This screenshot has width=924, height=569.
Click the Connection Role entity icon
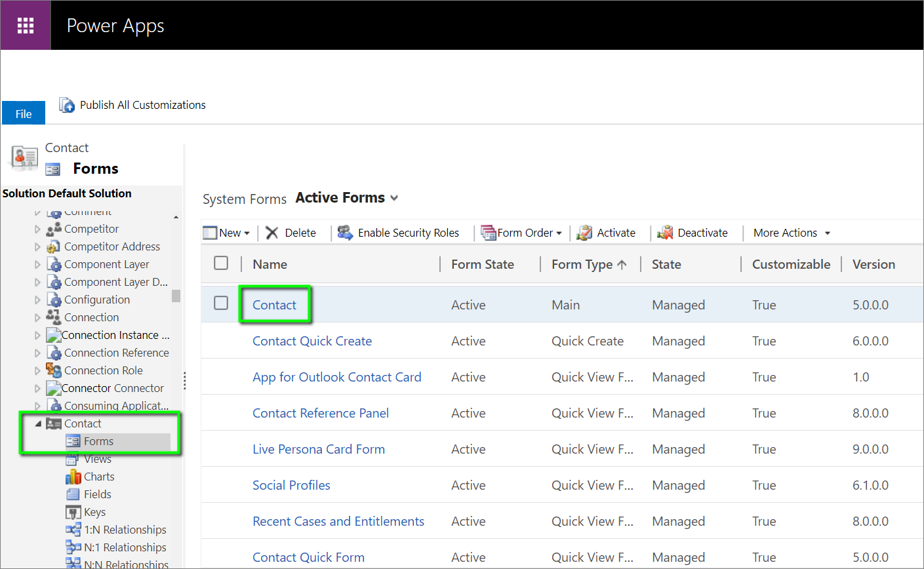[54, 370]
